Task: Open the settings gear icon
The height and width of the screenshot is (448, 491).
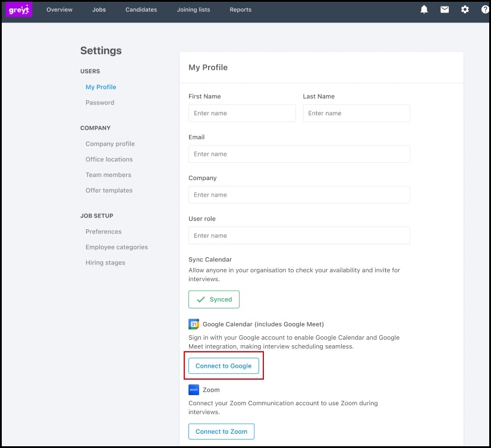Action: click(x=465, y=10)
